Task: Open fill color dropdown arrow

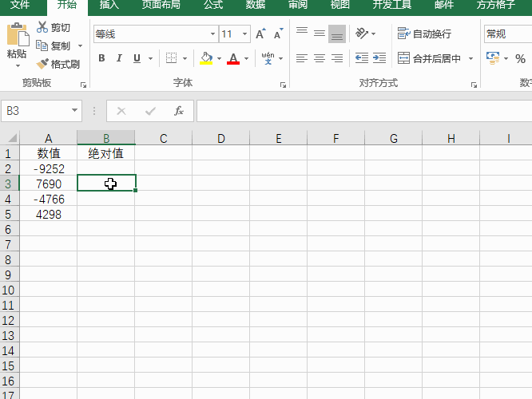Action: [219, 58]
